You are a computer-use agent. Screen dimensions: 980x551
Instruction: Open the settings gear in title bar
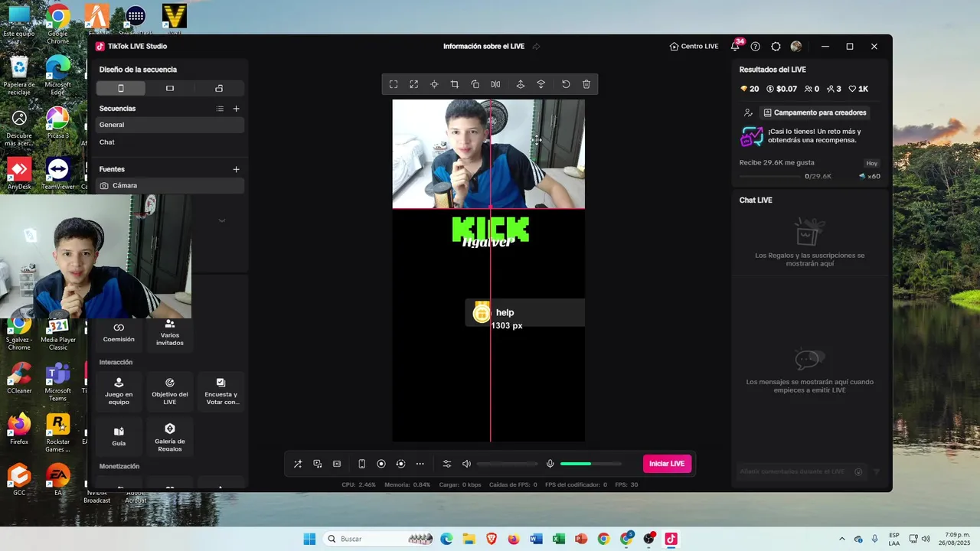(x=776, y=47)
